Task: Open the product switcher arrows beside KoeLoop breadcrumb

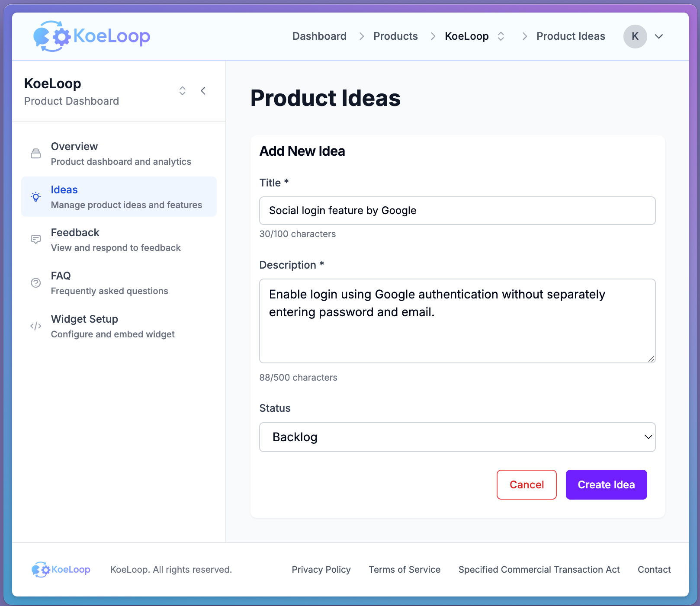Action: coord(501,36)
